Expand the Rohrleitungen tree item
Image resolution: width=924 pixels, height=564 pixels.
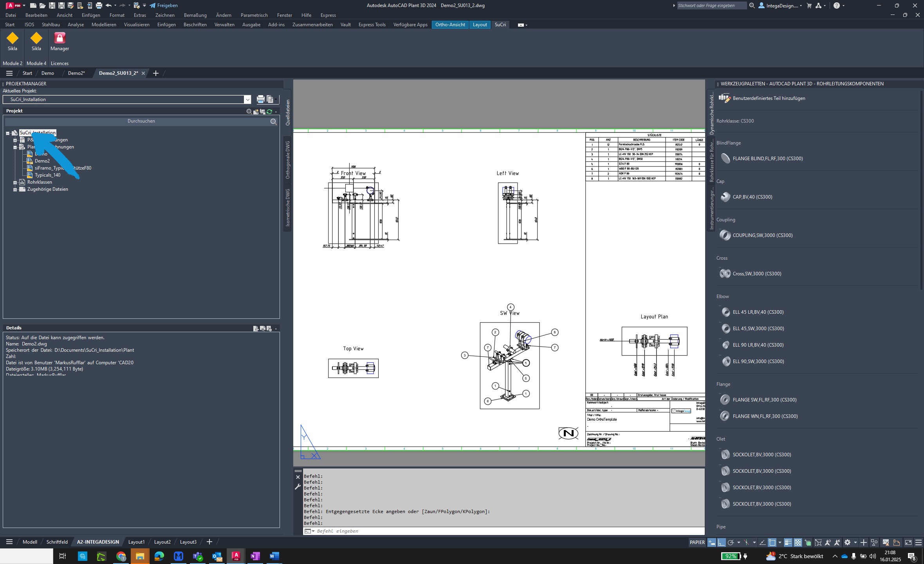click(x=14, y=140)
